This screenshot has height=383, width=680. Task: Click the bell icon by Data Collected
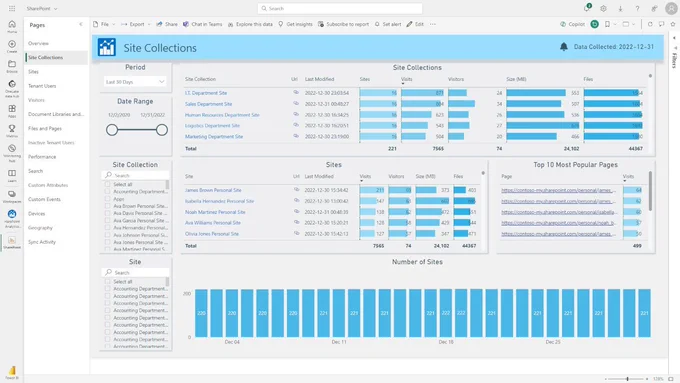(x=564, y=47)
